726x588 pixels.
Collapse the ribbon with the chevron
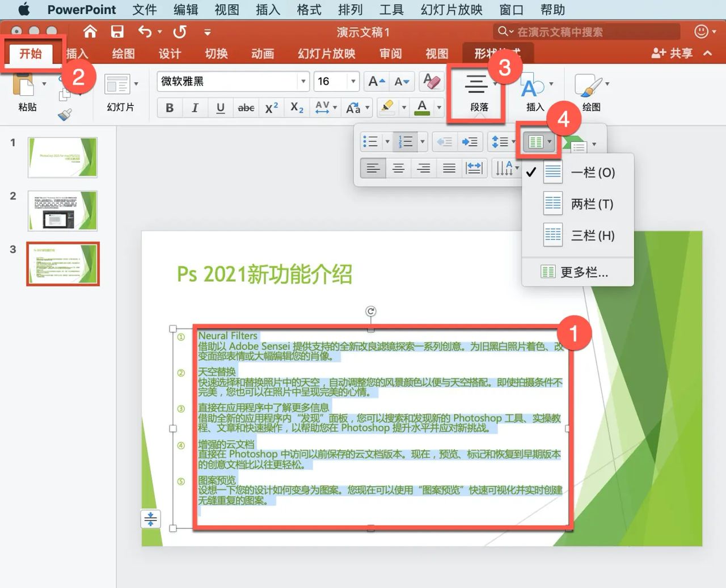tap(707, 53)
